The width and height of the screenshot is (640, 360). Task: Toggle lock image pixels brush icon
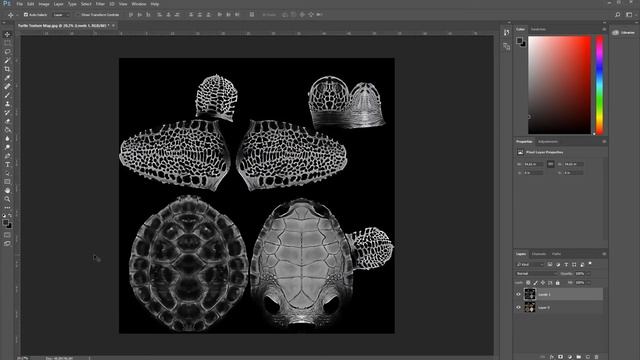click(536, 282)
